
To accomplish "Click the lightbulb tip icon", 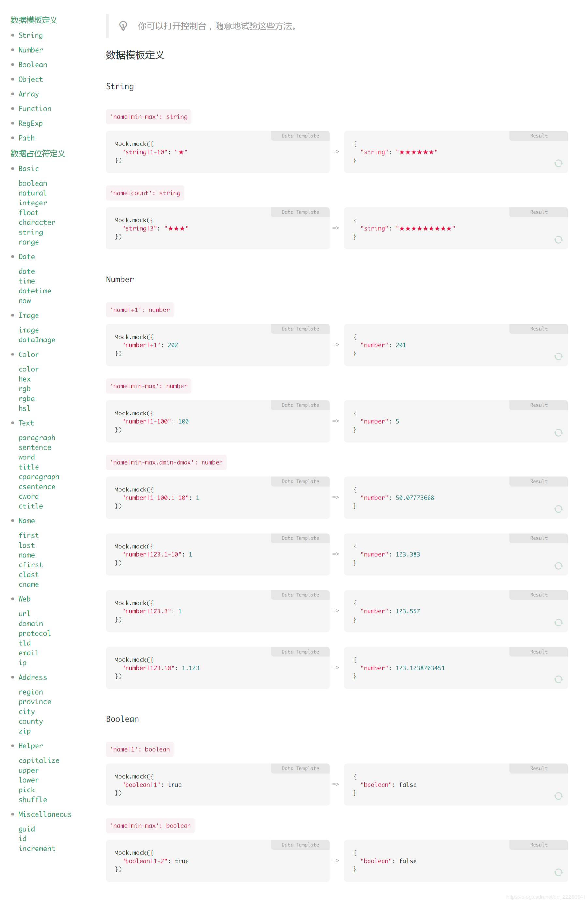I will click(123, 26).
